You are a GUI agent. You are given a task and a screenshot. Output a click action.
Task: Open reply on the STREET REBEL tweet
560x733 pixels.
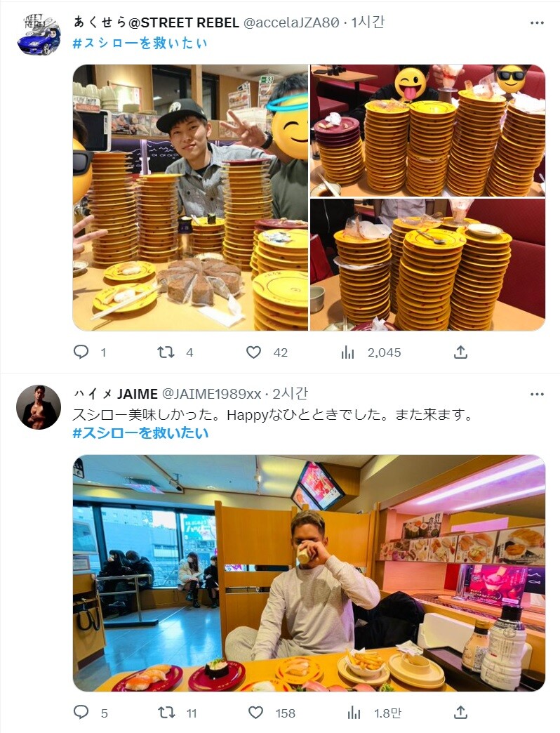coord(81,352)
